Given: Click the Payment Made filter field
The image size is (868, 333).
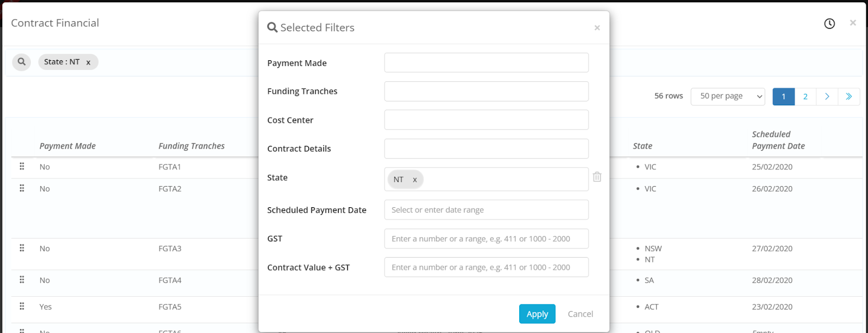Looking at the screenshot, I should (x=486, y=62).
